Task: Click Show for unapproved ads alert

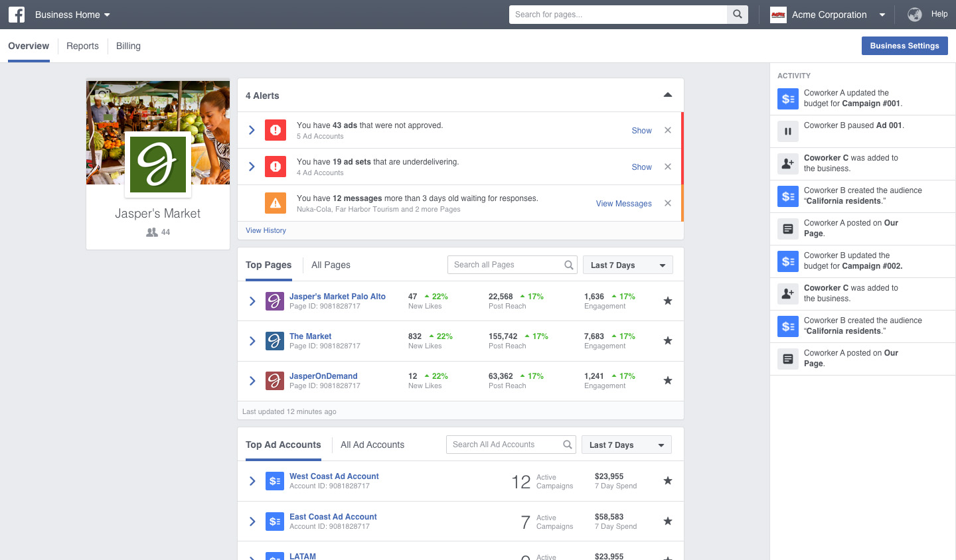Action: [x=641, y=131]
